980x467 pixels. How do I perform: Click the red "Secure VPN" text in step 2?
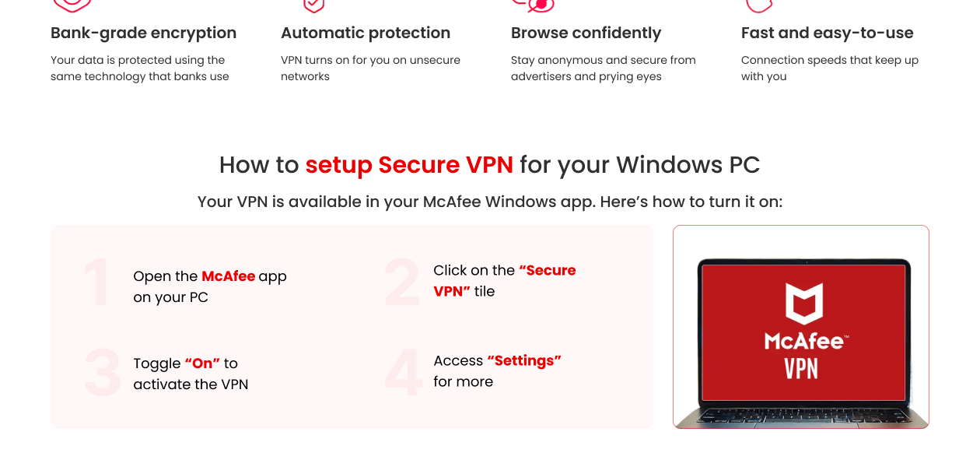[x=548, y=271]
